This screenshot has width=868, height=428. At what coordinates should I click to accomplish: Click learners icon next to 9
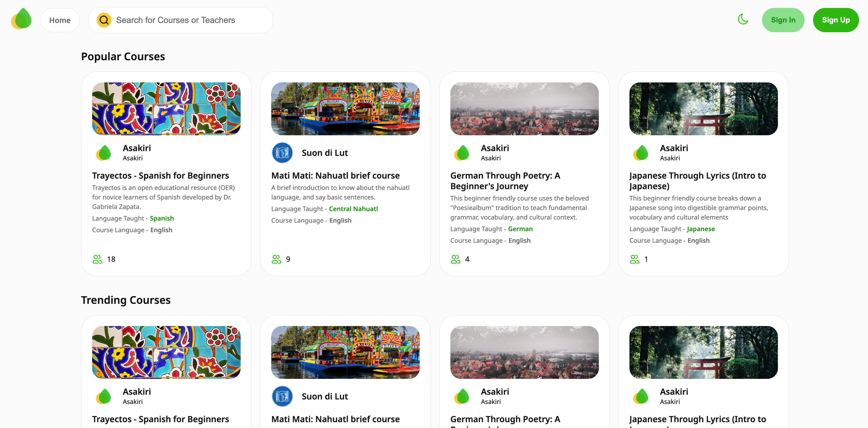[276, 259]
